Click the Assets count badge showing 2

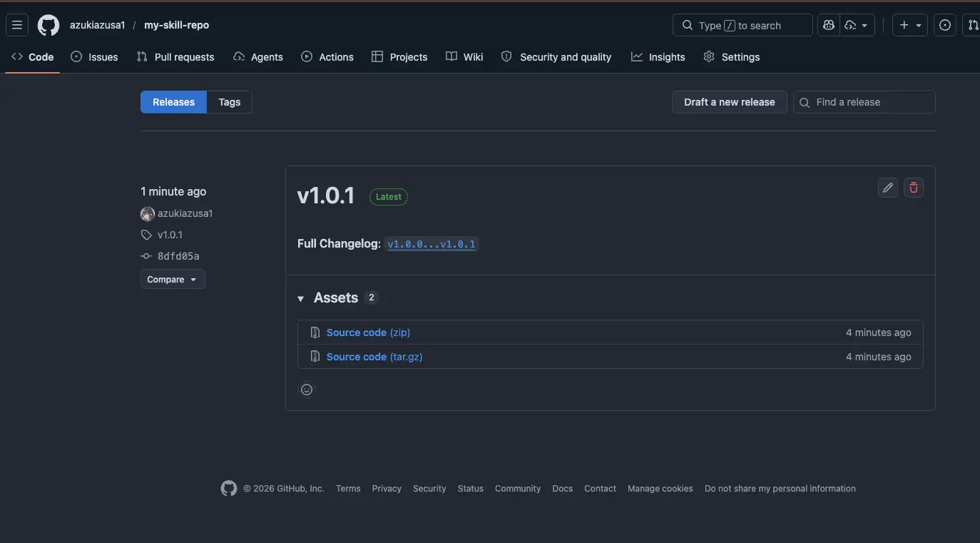tap(371, 298)
